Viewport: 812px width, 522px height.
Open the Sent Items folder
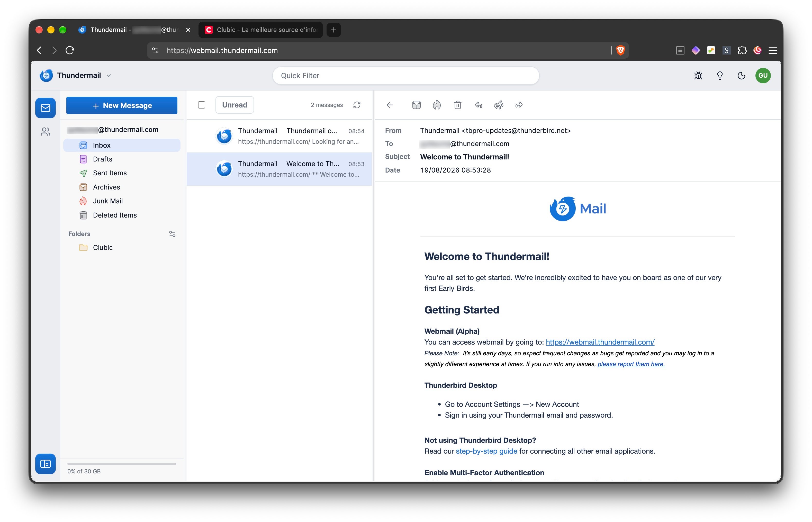(x=122, y=173)
